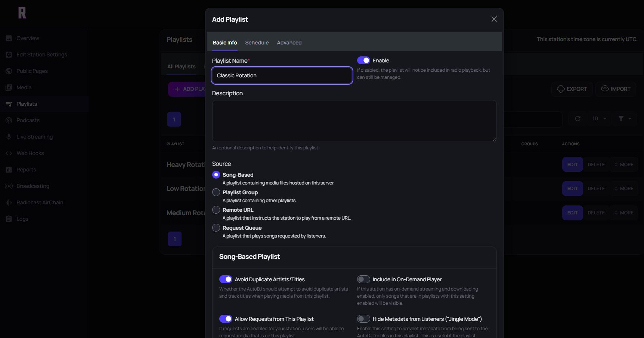Image resolution: width=644 pixels, height=338 pixels.
Task: Click the Reports chart icon
Action: [x=9, y=170]
